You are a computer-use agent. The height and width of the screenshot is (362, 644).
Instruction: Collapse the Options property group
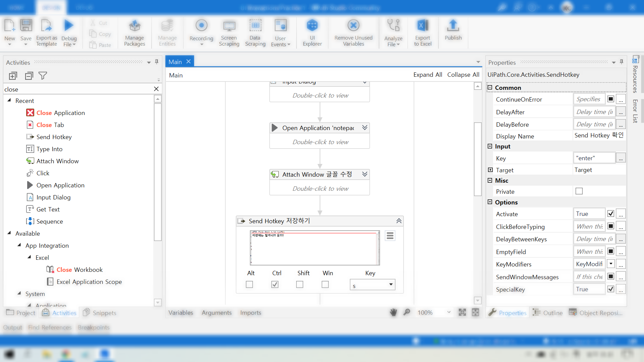pyautogui.click(x=490, y=202)
